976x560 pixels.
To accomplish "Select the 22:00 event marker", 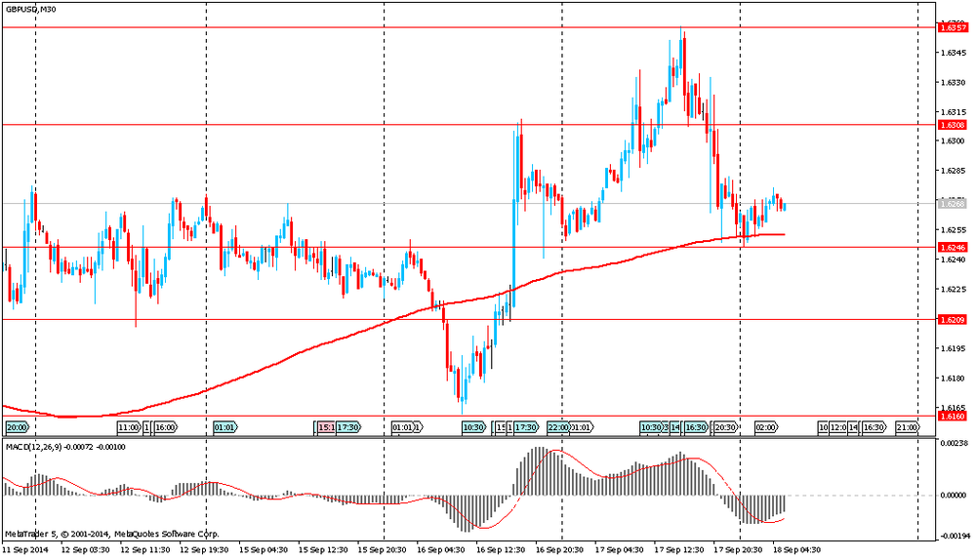I will [x=558, y=427].
